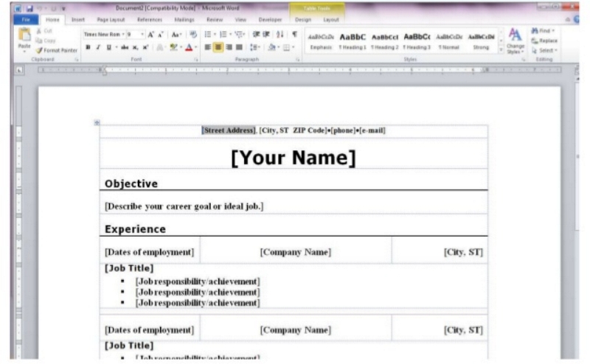Apply superscript formatting
Screen dimensions: 590x364
coord(145,47)
